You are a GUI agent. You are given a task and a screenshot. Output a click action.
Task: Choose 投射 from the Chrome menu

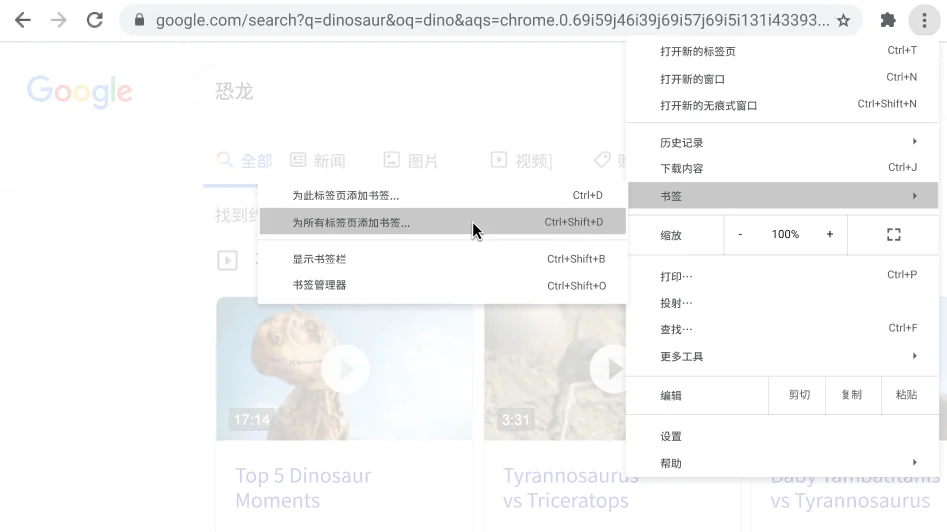pyautogui.click(x=783, y=303)
